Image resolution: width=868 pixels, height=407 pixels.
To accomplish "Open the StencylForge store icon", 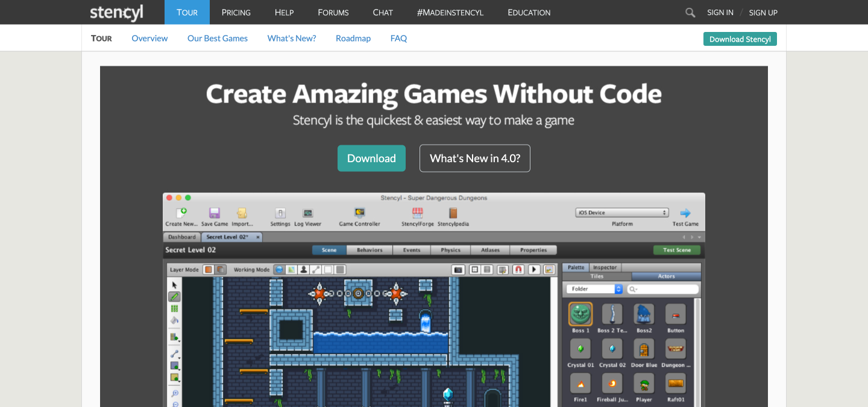I will (x=417, y=213).
